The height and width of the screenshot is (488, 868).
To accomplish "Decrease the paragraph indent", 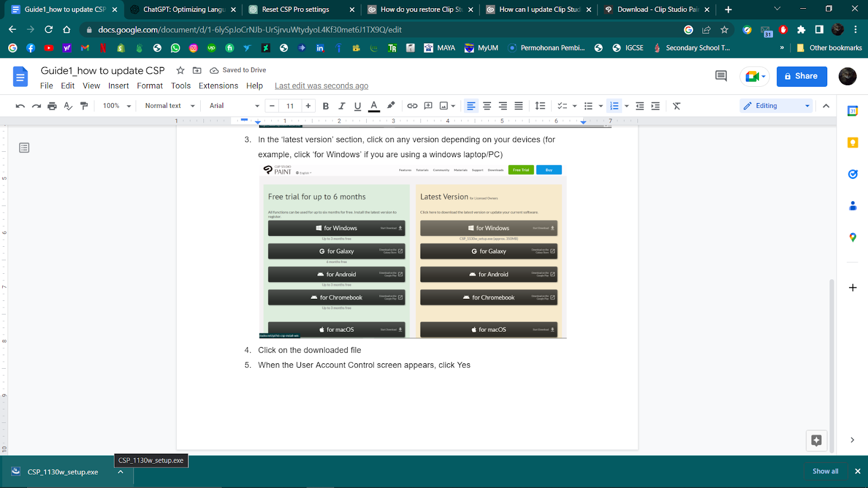I will click(640, 106).
